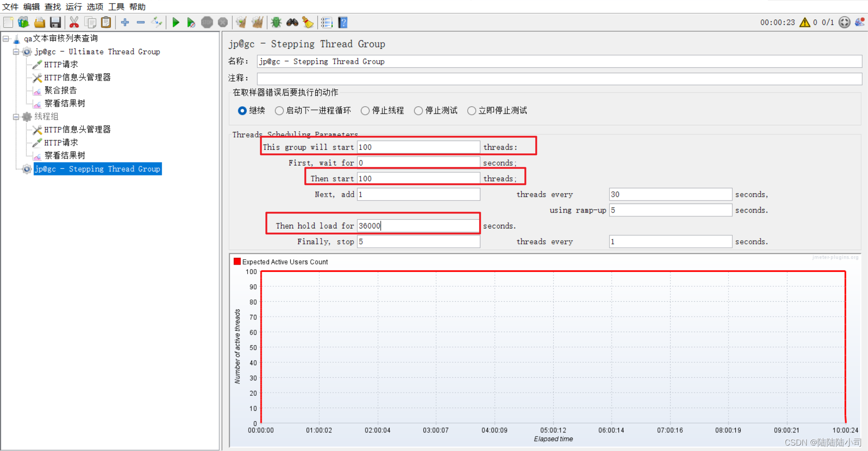This screenshot has width=868, height=451.
Task: Search the tree using the binoculars icon
Action: point(292,22)
